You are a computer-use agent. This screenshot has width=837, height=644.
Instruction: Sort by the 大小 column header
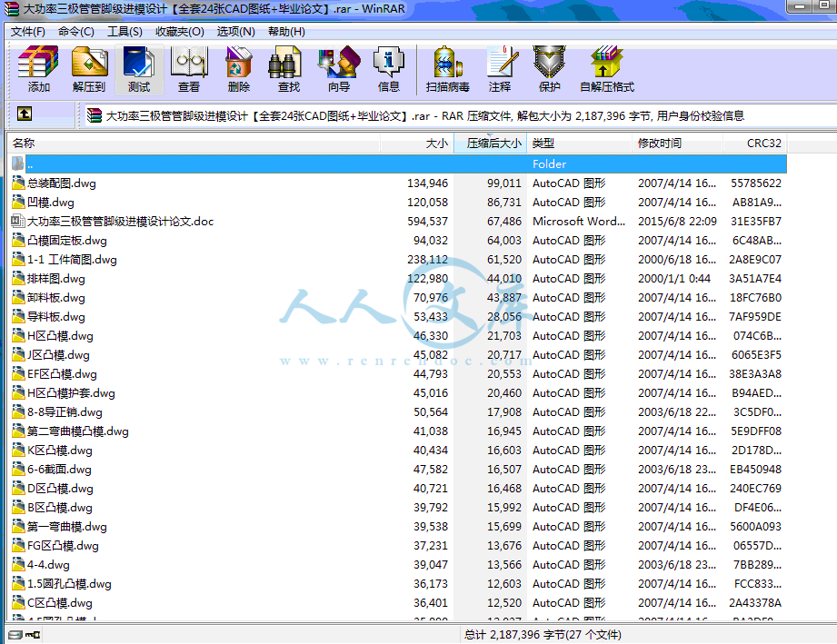[417, 143]
